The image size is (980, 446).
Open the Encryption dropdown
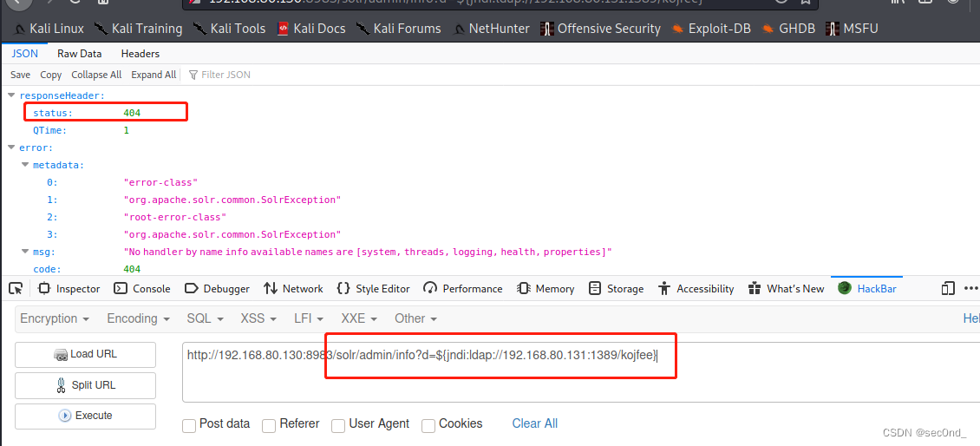click(53, 318)
